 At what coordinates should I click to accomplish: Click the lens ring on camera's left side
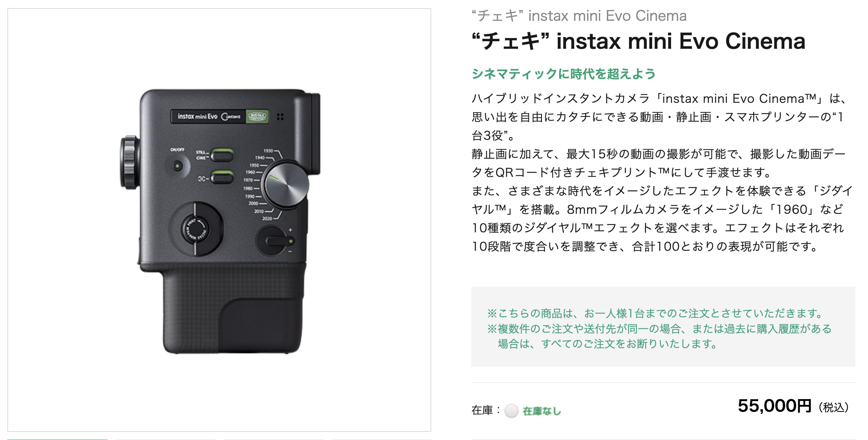[x=130, y=162]
